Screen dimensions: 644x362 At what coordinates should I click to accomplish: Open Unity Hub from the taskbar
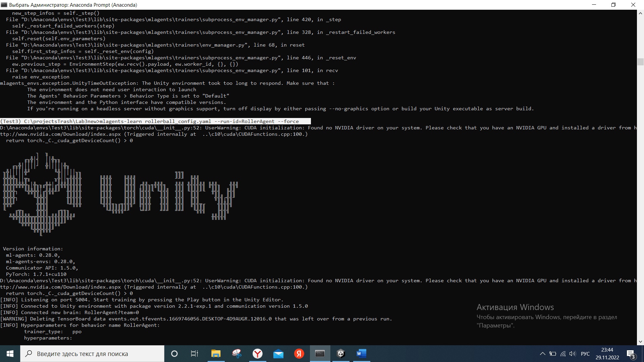(340, 354)
